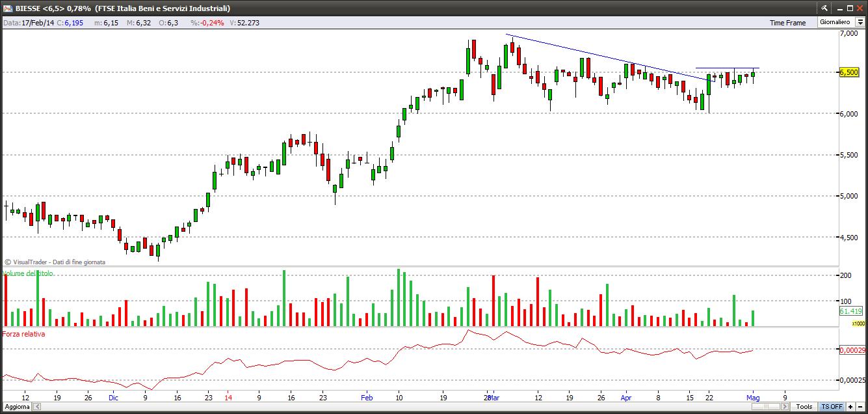The width and height of the screenshot is (868, 414).
Task: Click the M: 6,32 maximum value
Action: tap(139, 23)
